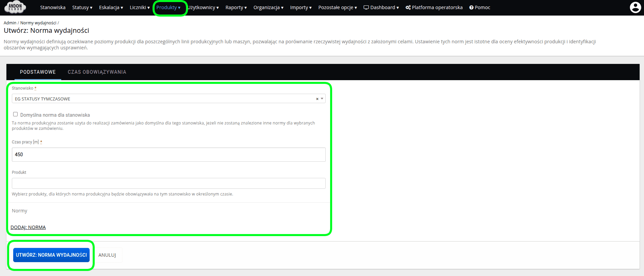This screenshot has width=644, height=276.
Task: Enable Domyślna norma dla stanowiska checkbox
Action: (x=16, y=114)
